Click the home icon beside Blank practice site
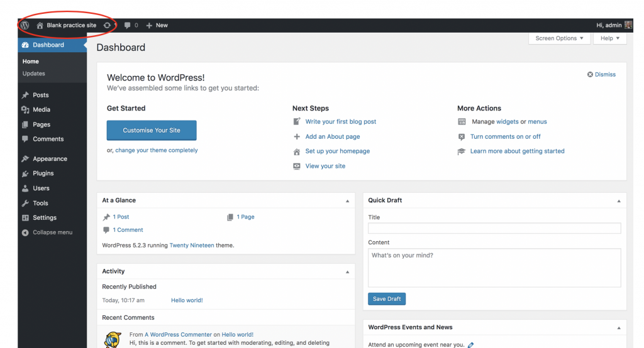The image size is (644, 348). pos(40,26)
